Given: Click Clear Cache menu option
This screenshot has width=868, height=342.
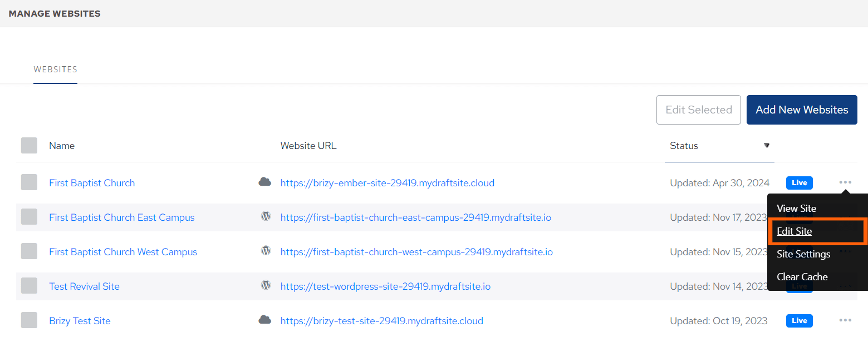Looking at the screenshot, I should pos(802,277).
